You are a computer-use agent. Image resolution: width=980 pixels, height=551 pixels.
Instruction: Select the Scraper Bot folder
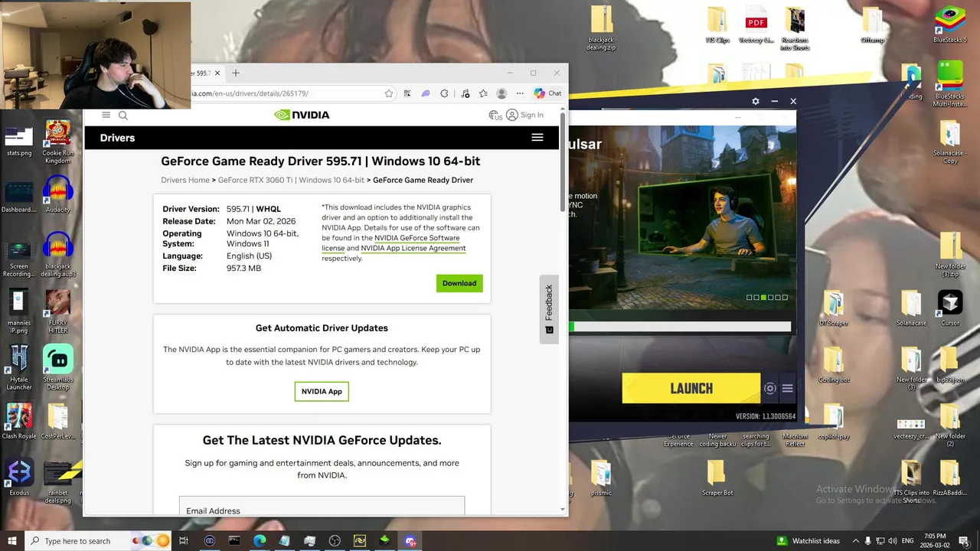(717, 478)
